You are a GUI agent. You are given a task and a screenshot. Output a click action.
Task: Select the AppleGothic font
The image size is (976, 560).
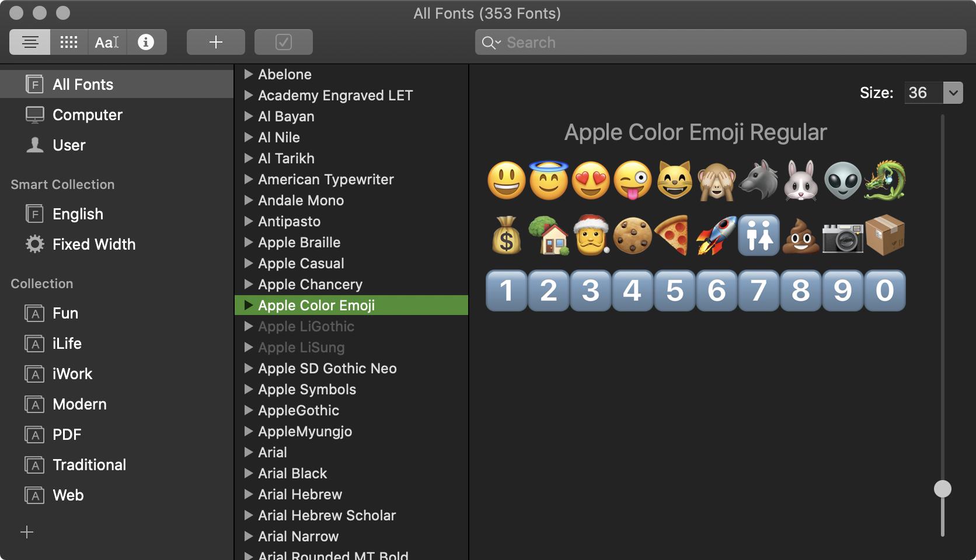tap(351, 410)
